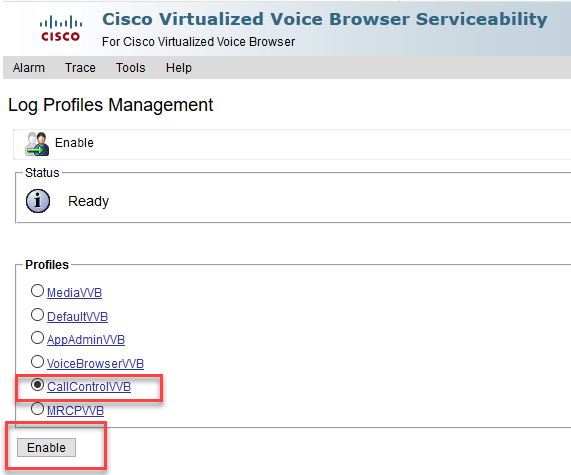This screenshot has width=571, height=475.
Task: Click the Ready status text
Action: tap(88, 201)
